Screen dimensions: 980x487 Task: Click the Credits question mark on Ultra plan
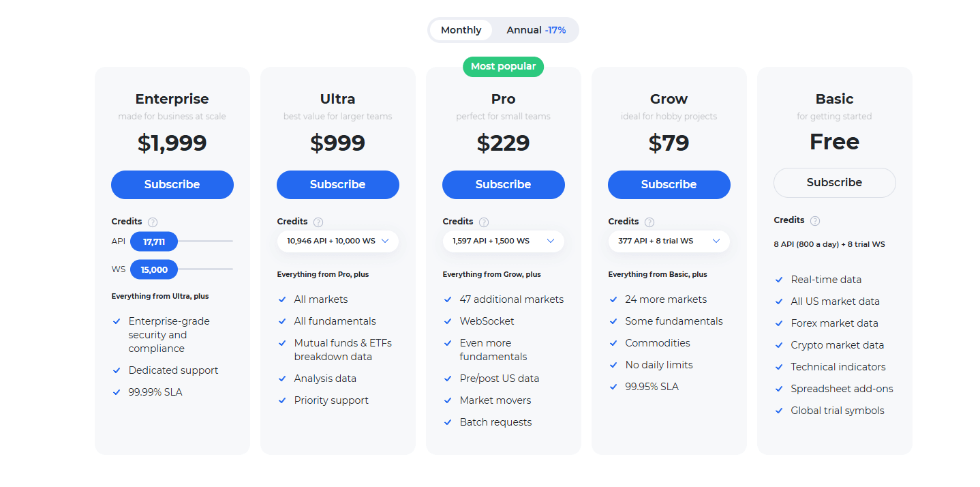click(x=318, y=221)
